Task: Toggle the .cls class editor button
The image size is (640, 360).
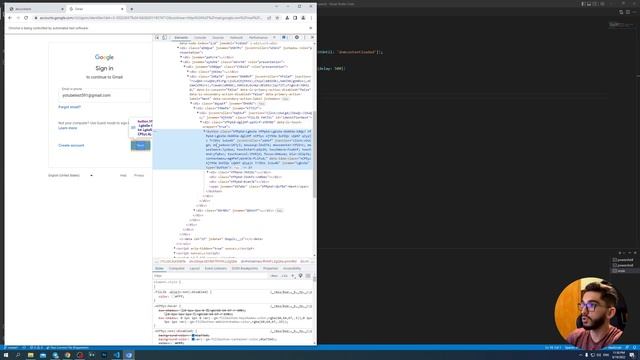Action: [284, 276]
